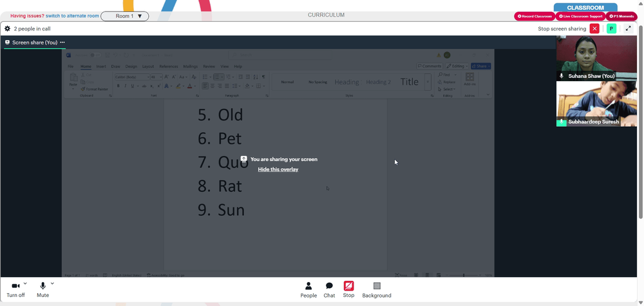The height and width of the screenshot is (306, 644).
Task: Expand the microphone options chevron
Action: 52,283
